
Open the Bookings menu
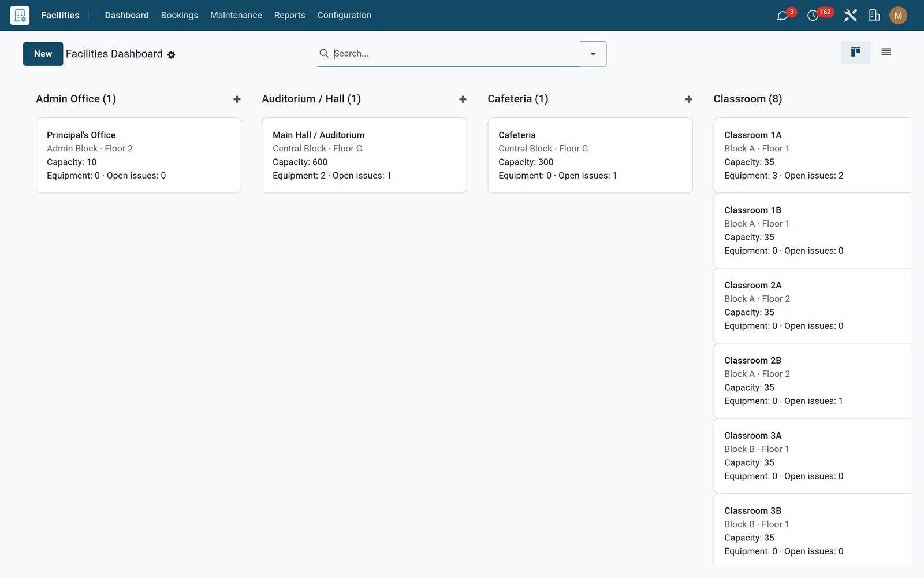tap(180, 15)
